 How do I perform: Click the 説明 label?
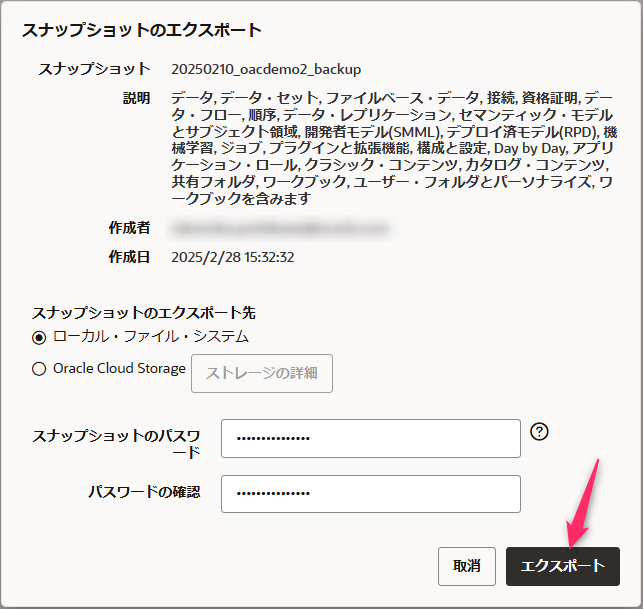[136, 98]
